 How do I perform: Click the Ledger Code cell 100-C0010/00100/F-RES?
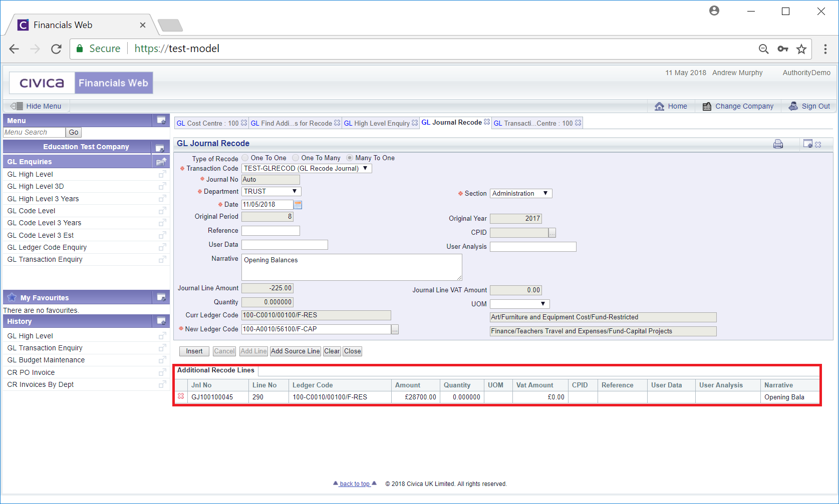click(341, 397)
